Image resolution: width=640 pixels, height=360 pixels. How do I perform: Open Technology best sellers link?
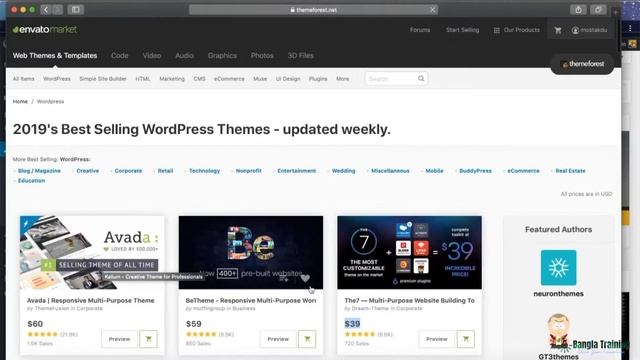pos(204,171)
